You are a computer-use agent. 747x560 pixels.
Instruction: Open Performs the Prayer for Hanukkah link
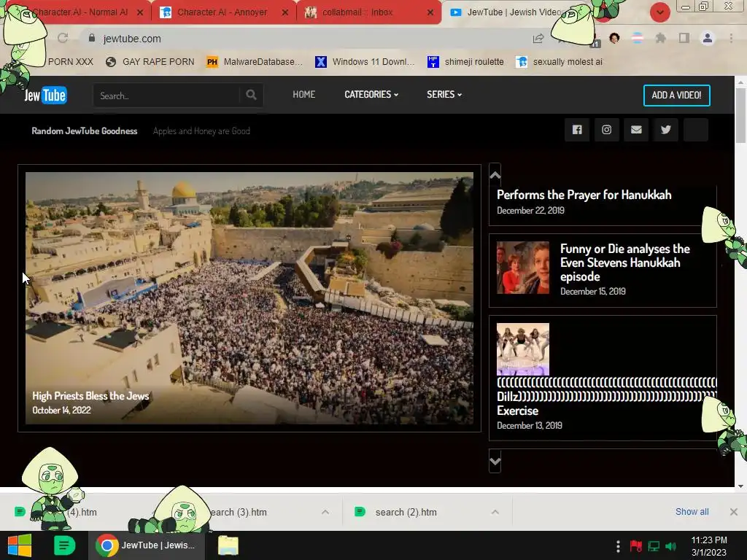click(x=584, y=195)
